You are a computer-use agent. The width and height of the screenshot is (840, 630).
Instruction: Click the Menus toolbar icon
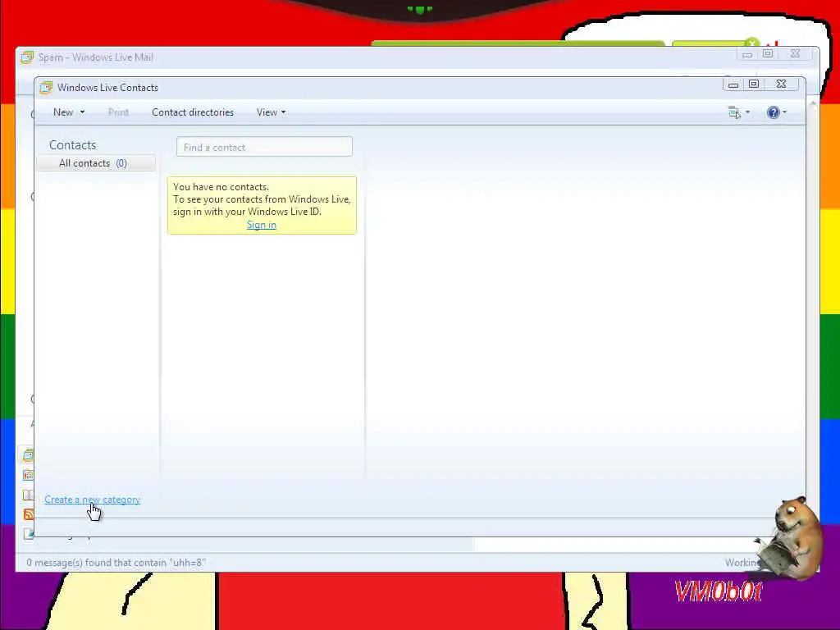(x=734, y=112)
